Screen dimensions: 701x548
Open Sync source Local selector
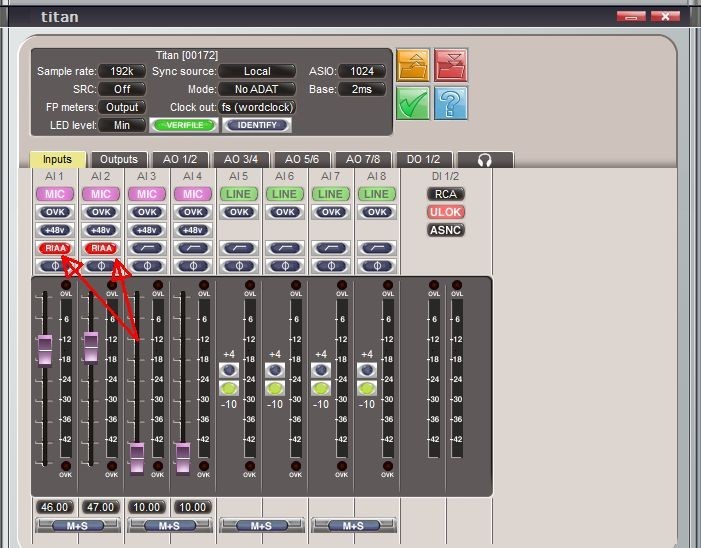click(257, 72)
